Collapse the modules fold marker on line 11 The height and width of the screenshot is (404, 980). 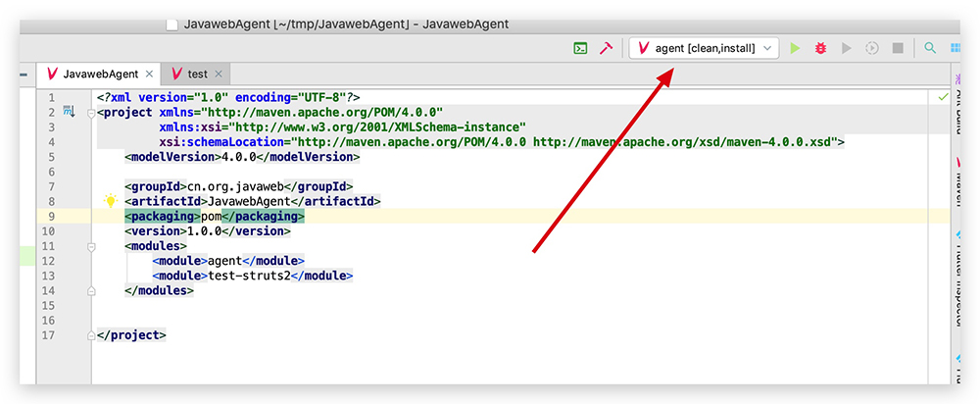[92, 247]
